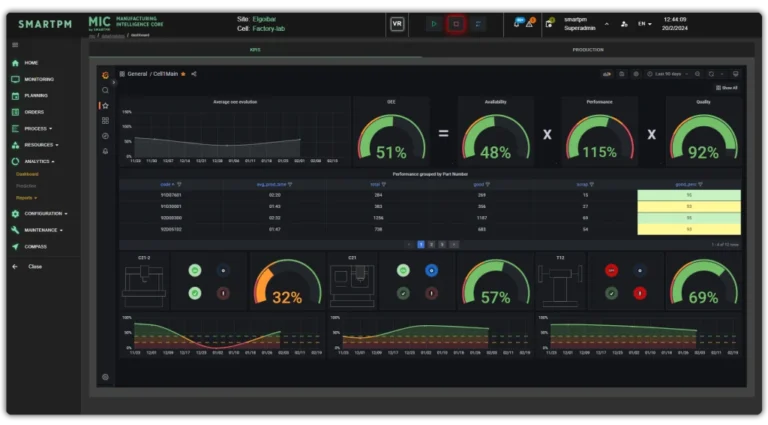Click the Add panel icon
The image size is (768, 425).
[x=607, y=74]
